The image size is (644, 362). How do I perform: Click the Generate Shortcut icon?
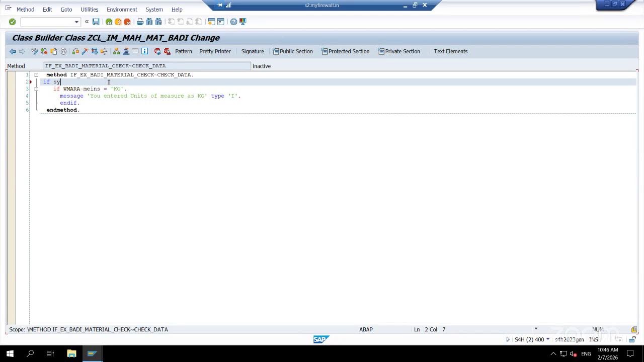tap(221, 22)
